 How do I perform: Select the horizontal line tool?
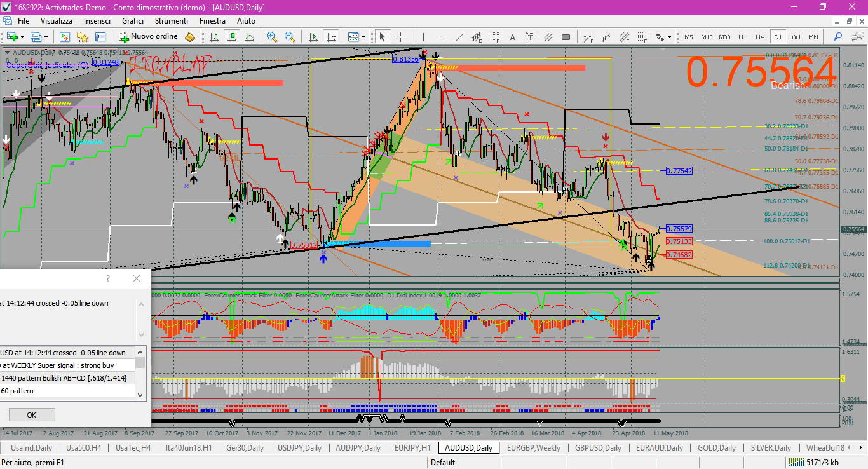(x=442, y=37)
